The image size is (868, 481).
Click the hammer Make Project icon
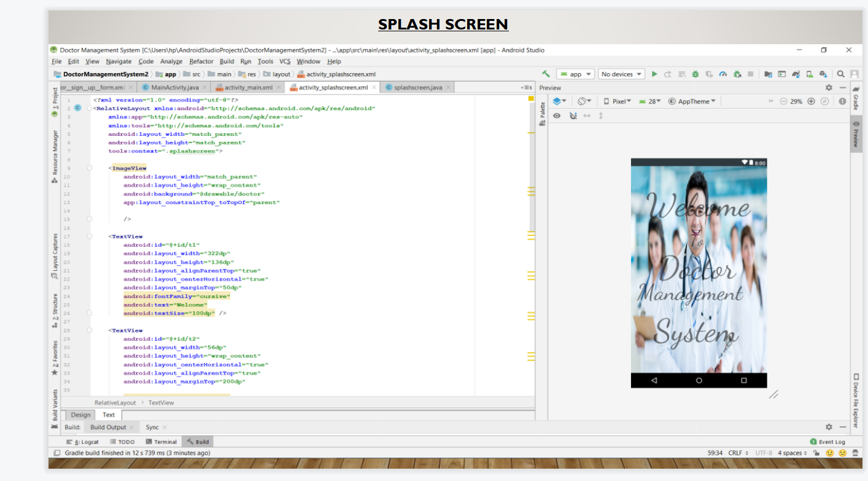546,74
